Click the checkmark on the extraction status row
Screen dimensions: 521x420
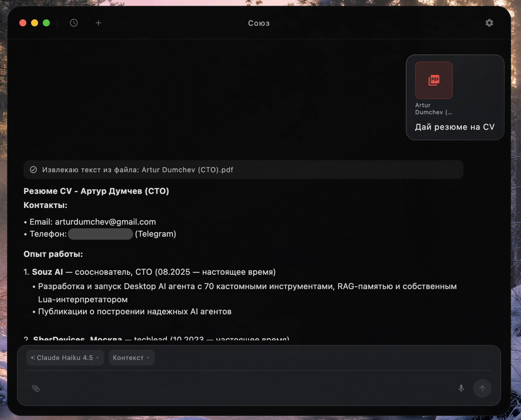click(33, 170)
